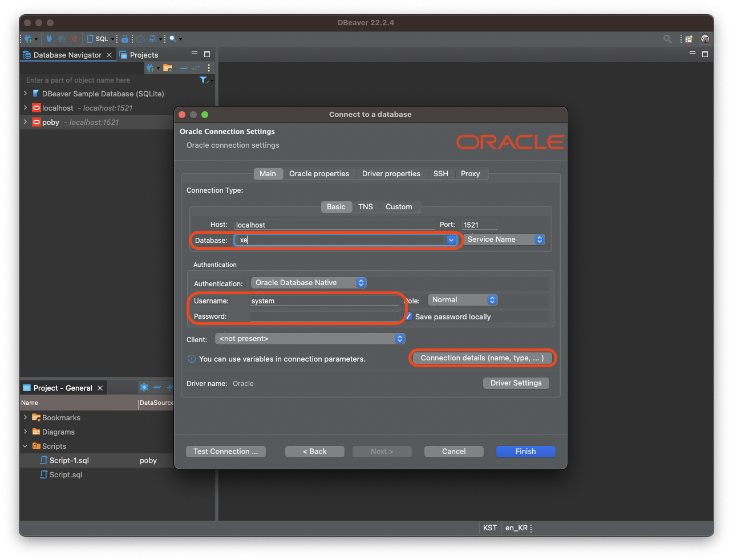Click the Password input field
Viewport: 733px width, 560px height.
[325, 316]
